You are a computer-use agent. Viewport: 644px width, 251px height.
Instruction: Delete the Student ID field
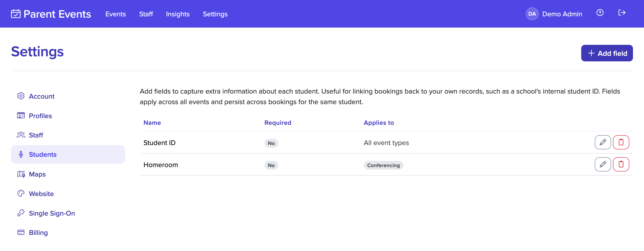pos(621,142)
